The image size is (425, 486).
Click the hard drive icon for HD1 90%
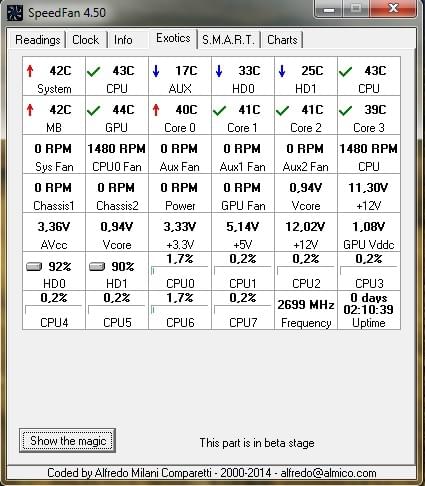pos(97,266)
